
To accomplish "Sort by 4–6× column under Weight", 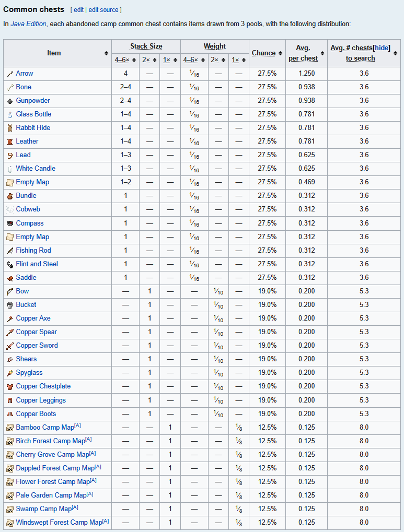I will tap(203, 60).
